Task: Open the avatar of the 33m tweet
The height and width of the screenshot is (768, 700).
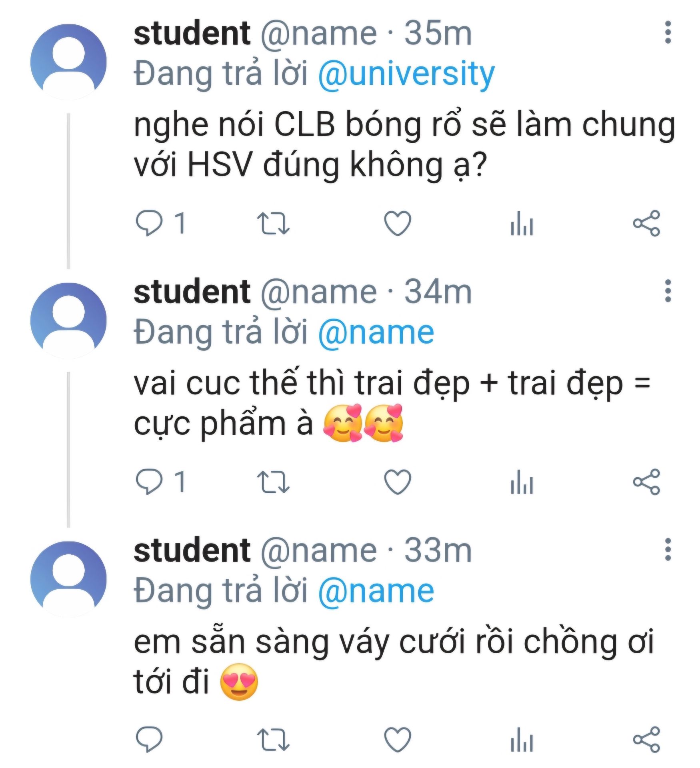Action: click(69, 579)
